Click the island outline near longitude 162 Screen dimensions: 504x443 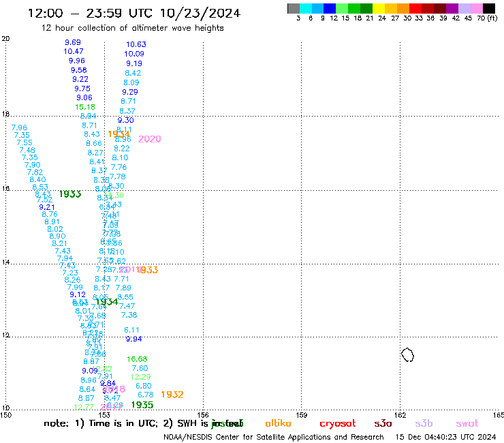tap(407, 355)
